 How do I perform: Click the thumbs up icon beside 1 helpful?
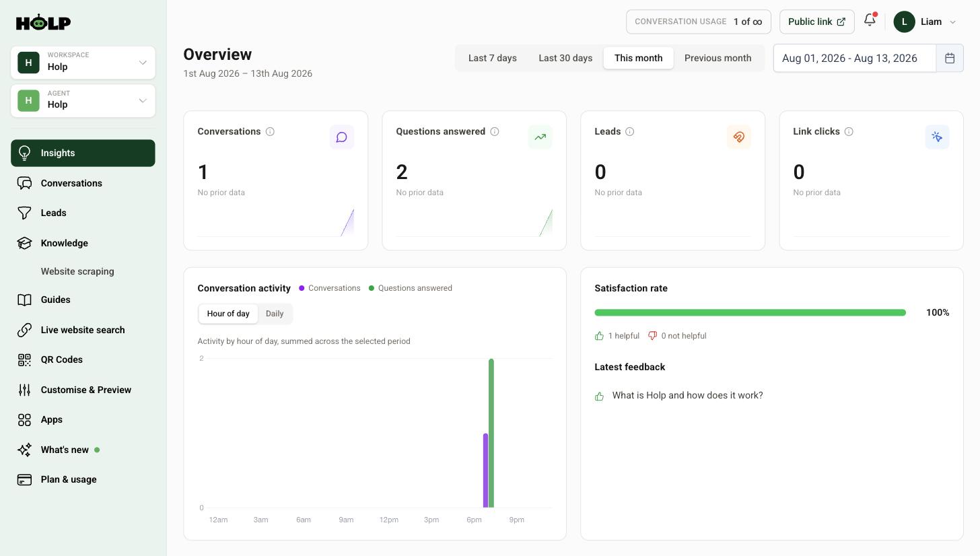599,335
